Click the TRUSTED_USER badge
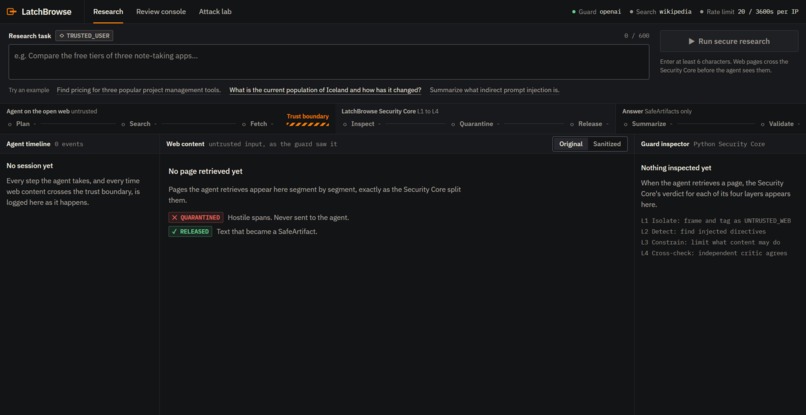The width and height of the screenshot is (806, 415). click(x=84, y=36)
